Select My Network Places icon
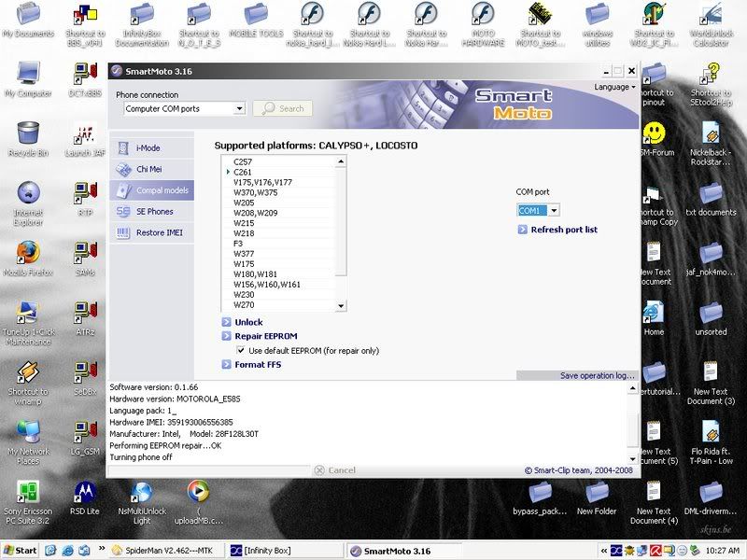 28,442
